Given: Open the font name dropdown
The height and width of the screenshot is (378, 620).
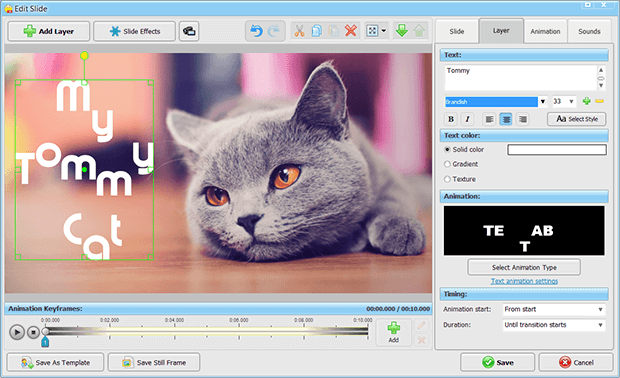Looking at the screenshot, I should (x=543, y=102).
